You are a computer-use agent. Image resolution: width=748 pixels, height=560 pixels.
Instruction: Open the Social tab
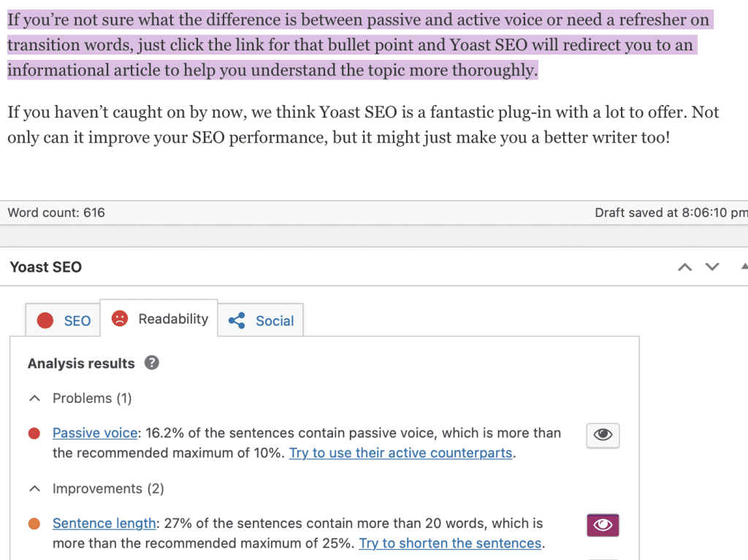click(261, 320)
